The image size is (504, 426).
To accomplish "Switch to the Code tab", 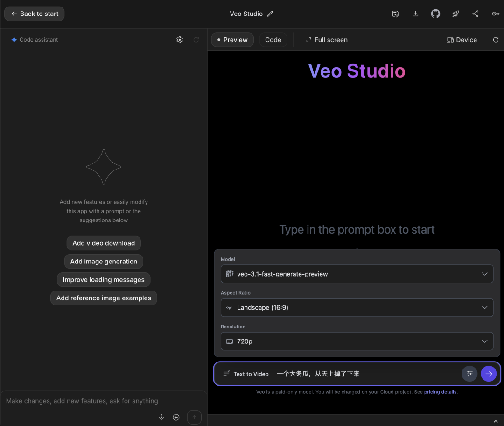I will 273,40.
